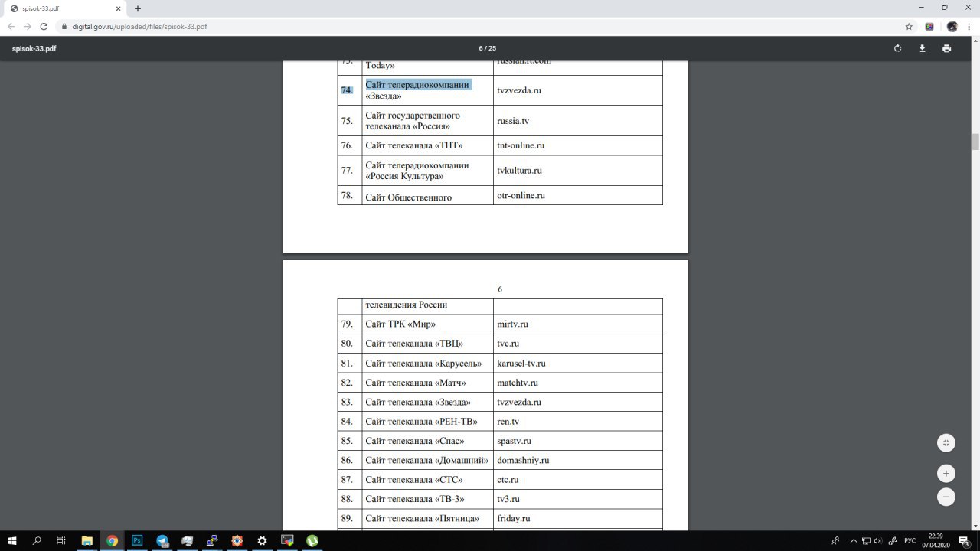Click the address bar URL
The width and height of the screenshot is (980, 551).
(139, 26)
